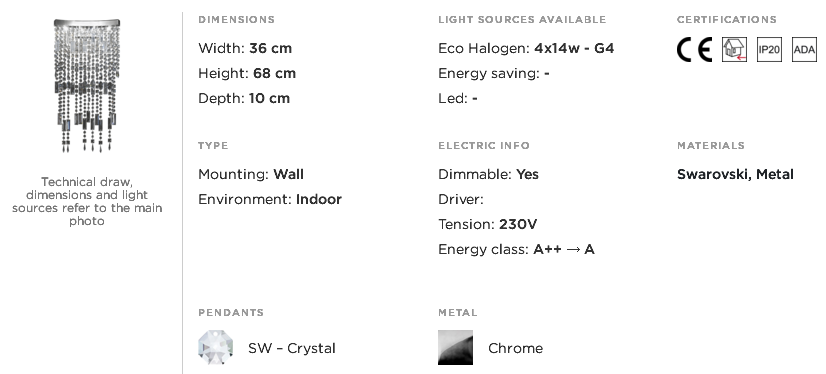This screenshot has width=826, height=374.
Task: Click the Dimmable: Yes entry
Action: tap(488, 174)
